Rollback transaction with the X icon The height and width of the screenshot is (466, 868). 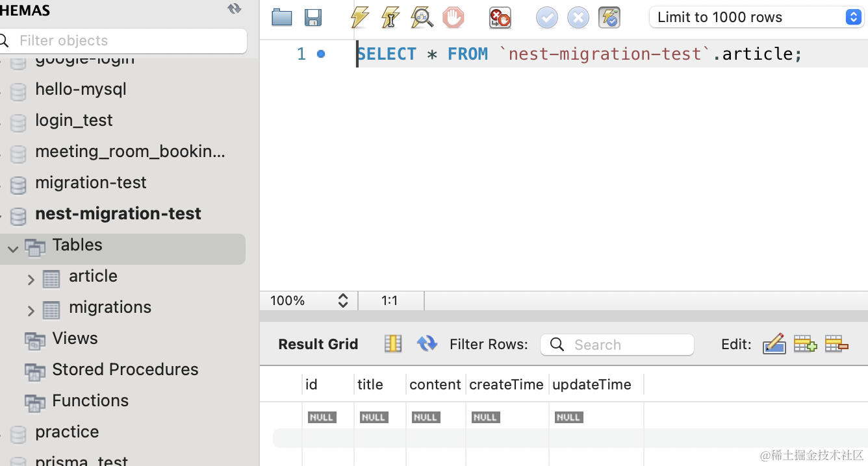pyautogui.click(x=578, y=18)
